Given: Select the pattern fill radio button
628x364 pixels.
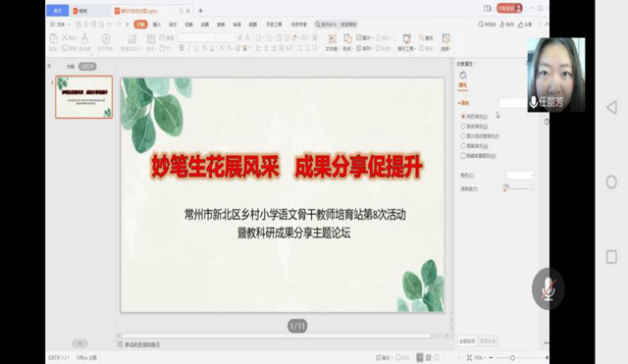Looking at the screenshot, I should (463, 146).
